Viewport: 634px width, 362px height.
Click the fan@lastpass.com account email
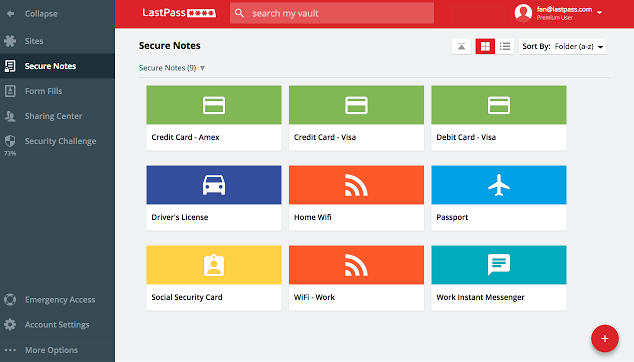click(564, 9)
